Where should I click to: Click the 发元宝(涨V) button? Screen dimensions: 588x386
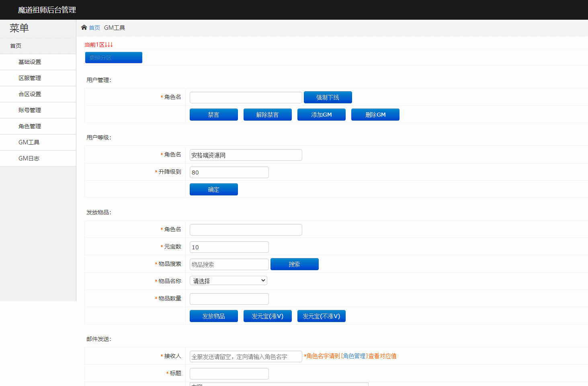(x=267, y=316)
